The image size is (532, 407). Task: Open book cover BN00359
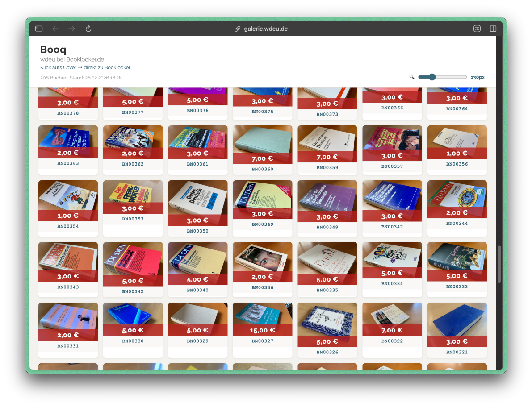point(327,144)
